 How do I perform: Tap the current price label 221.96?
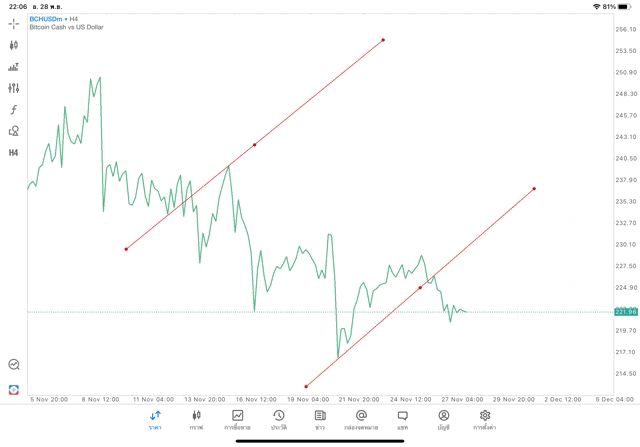[626, 311]
